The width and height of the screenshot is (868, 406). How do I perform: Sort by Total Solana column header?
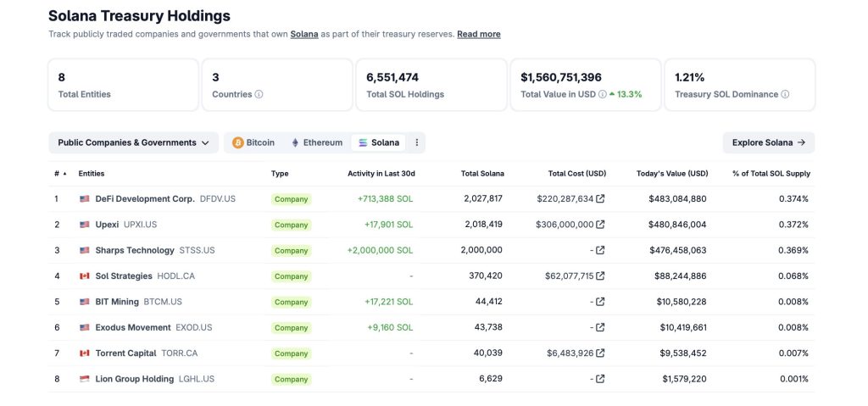tap(481, 174)
